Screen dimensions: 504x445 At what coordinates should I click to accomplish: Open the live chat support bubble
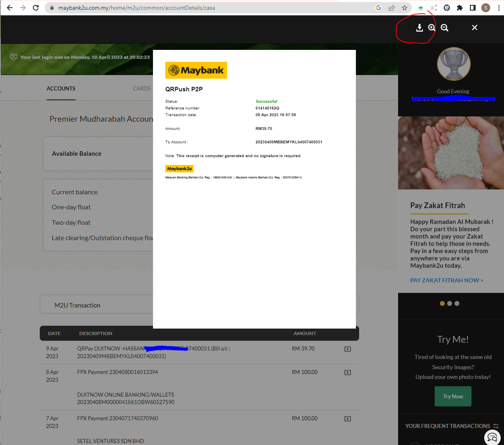coord(492,437)
